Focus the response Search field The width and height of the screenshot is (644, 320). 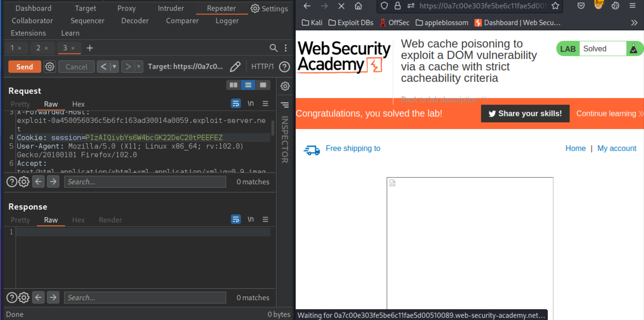tap(145, 298)
